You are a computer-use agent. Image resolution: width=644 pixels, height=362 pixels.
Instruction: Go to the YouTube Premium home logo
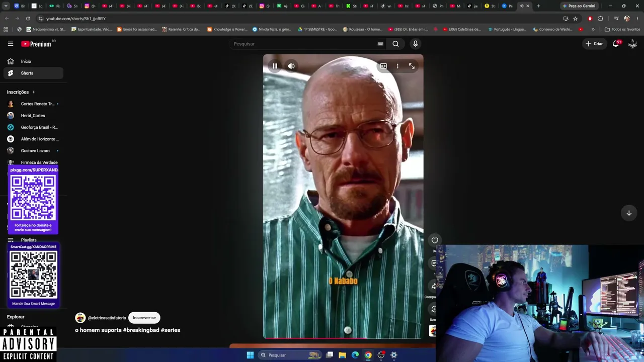click(36, 44)
